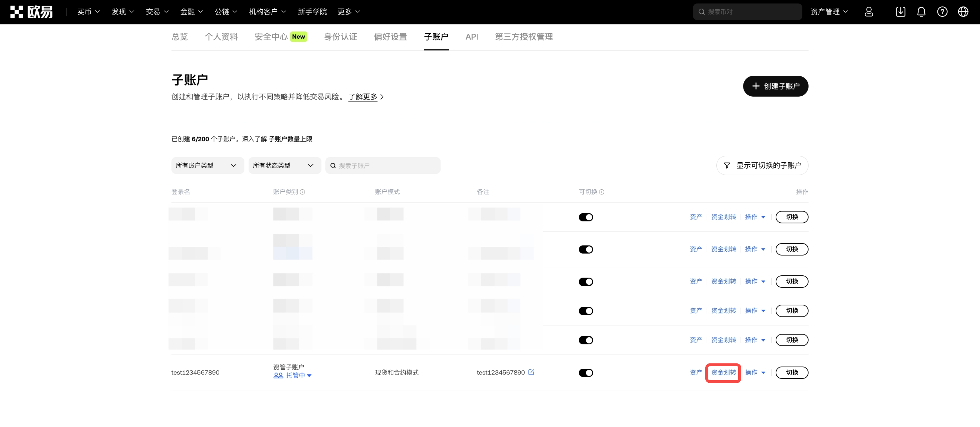Click the 创建子账户 button
980x427 pixels.
[775, 86]
